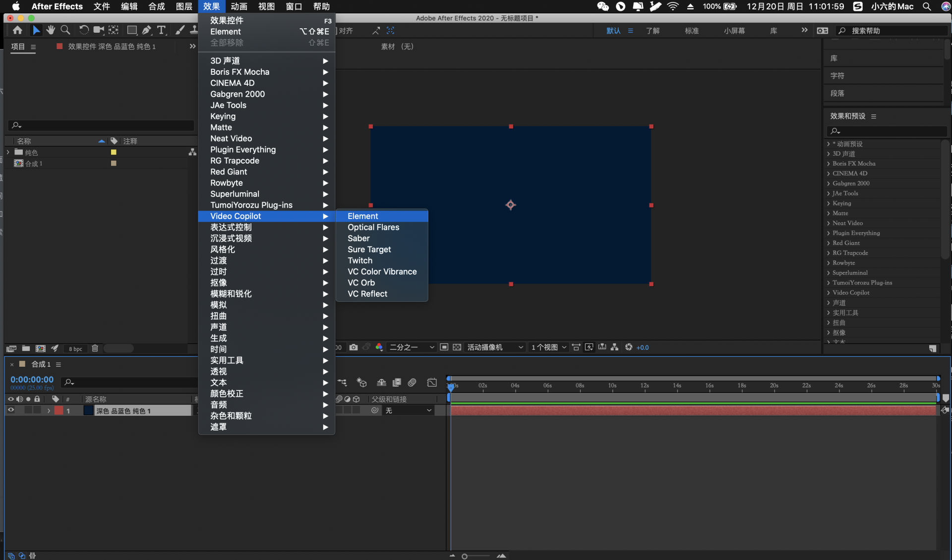Image resolution: width=952 pixels, height=560 pixels.
Task: Click the snapshot camera icon in viewer
Action: pos(354,347)
